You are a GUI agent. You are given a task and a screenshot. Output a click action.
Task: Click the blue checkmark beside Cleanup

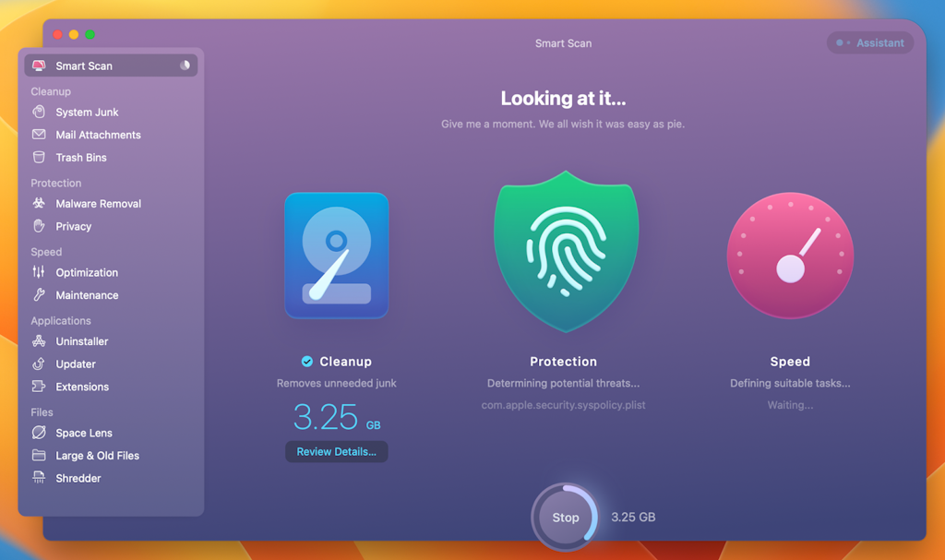pyautogui.click(x=307, y=361)
